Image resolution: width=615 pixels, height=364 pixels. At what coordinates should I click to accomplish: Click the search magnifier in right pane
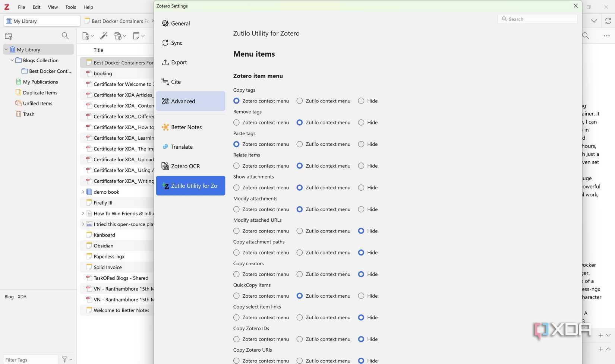coord(586,36)
